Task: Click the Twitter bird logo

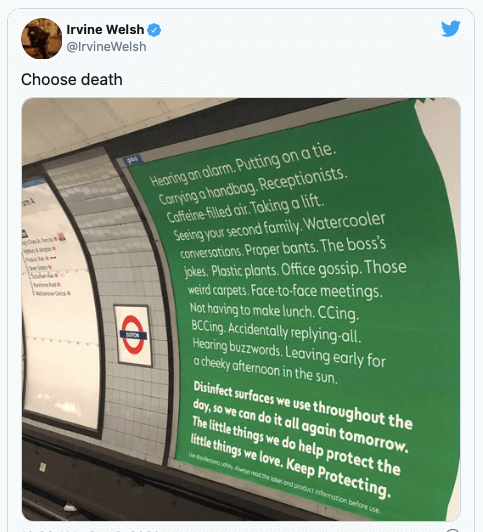Action: 450,28
